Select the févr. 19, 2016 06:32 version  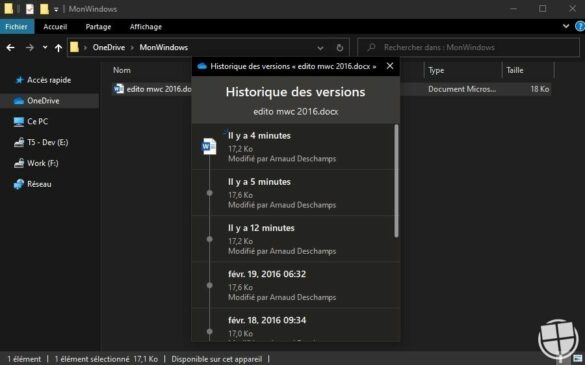pos(293,285)
